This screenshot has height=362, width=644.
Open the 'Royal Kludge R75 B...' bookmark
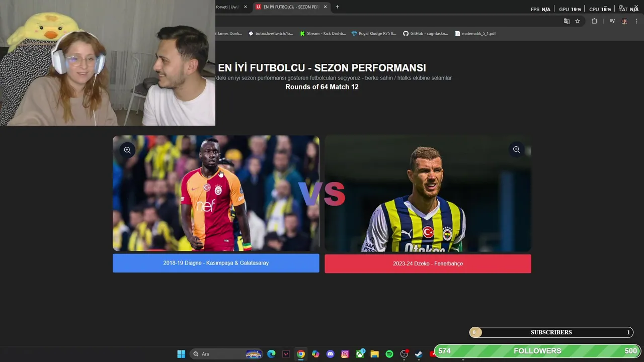point(374,34)
